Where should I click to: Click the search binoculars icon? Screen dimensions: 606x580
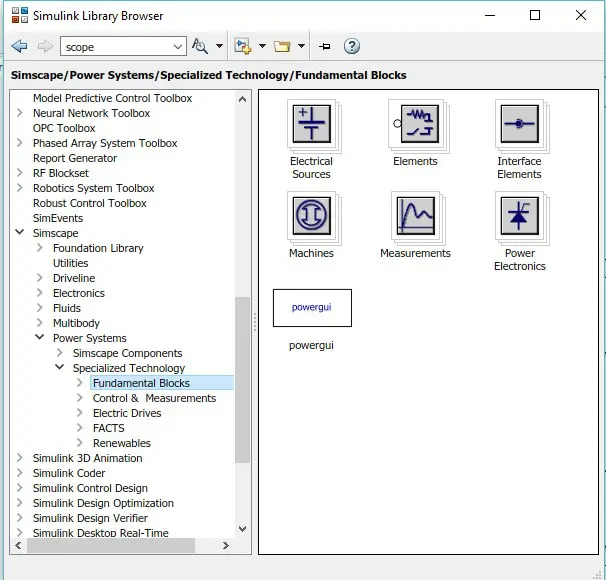(x=200, y=46)
